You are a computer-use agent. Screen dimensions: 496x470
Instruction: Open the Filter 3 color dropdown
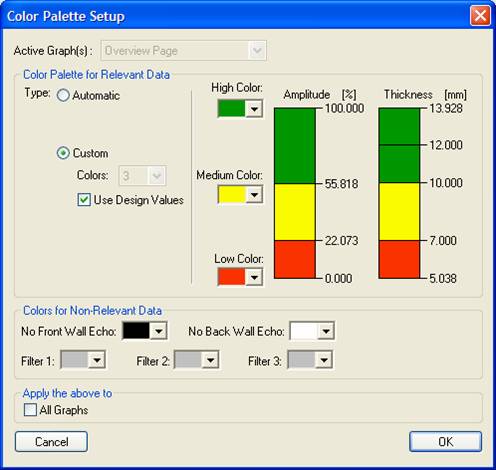pyautogui.click(x=324, y=360)
